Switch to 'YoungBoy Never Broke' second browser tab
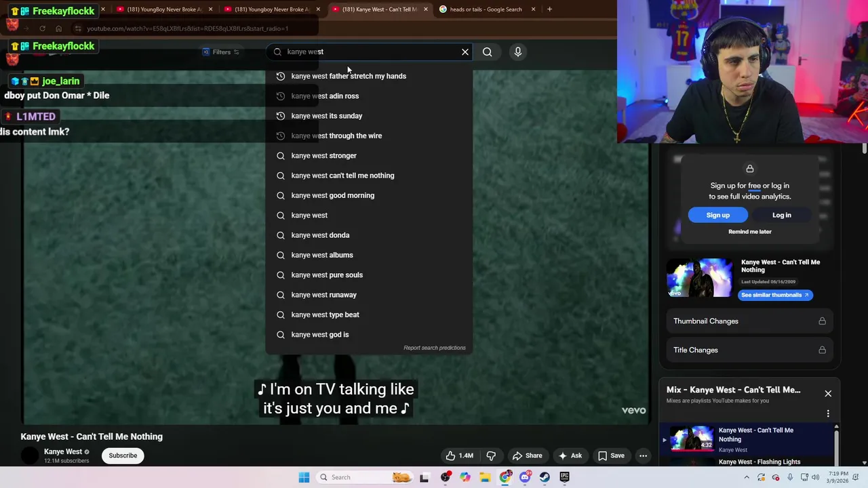The width and height of the screenshot is (868, 488). (164, 9)
